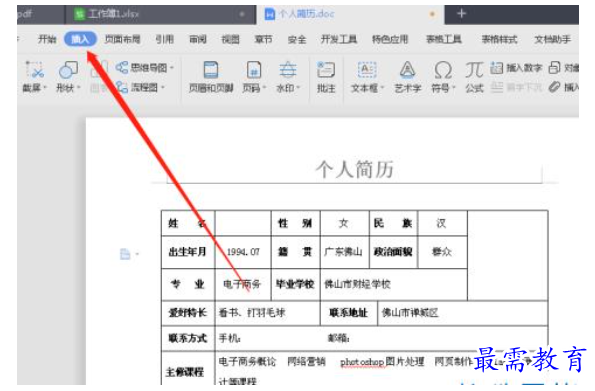
Task: Click the photoshop图片处理 course text
Action: [x=382, y=362]
